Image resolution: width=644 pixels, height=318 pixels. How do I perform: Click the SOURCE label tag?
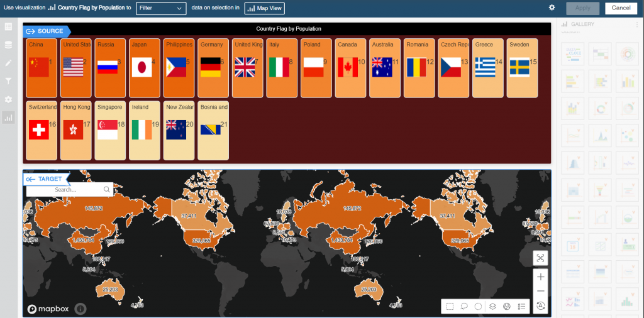[47, 31]
